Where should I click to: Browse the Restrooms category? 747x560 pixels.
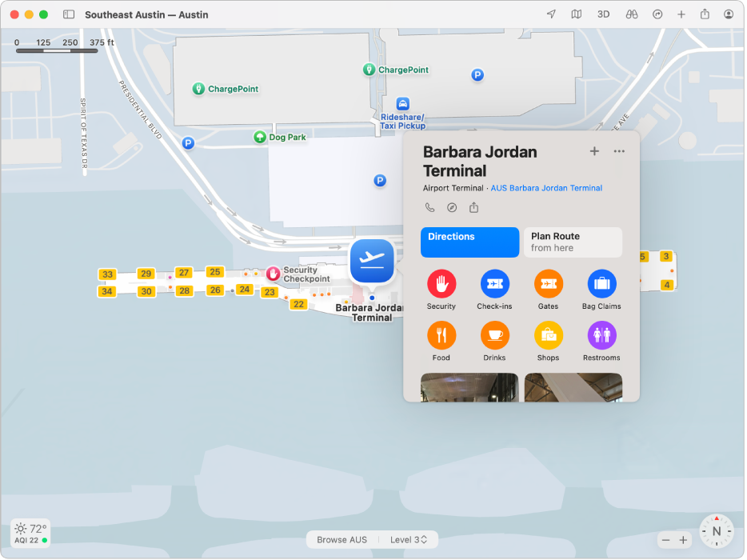[601, 342]
